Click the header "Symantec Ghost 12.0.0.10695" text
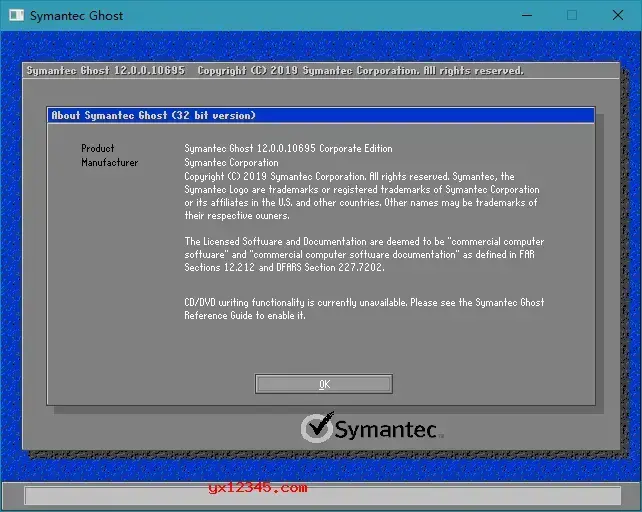The width and height of the screenshot is (642, 512). pos(106,70)
